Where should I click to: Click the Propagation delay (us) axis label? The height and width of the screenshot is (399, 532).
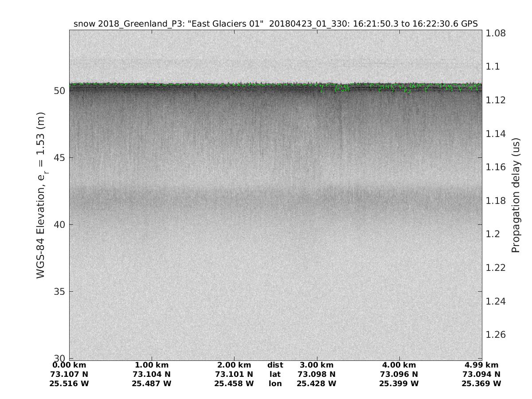(516, 195)
